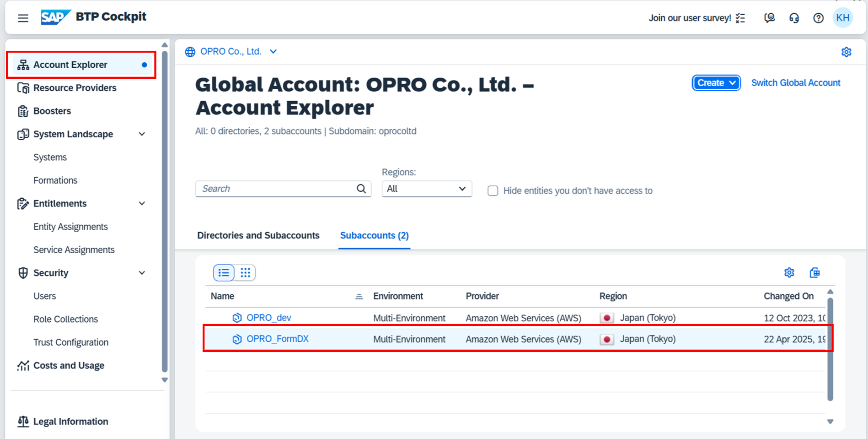868x439 pixels.
Task: Expand the OPRO Co., Ltd. breadcrumb dropdown
Action: click(273, 52)
